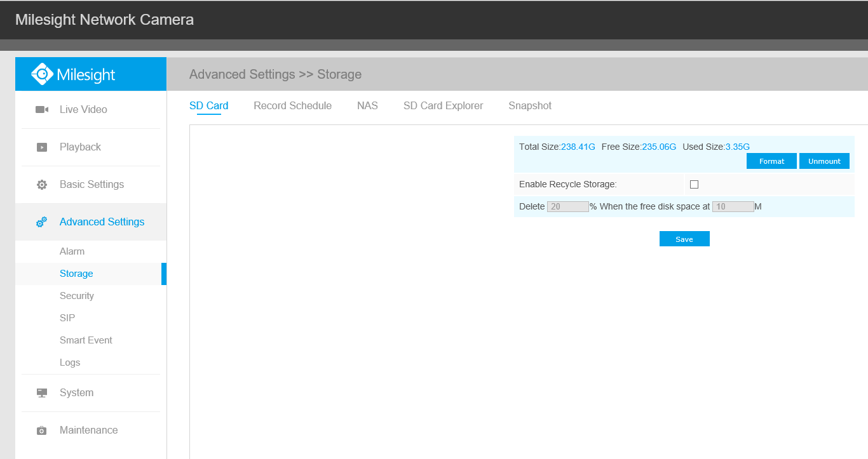Expand the System menu section
Screen dimensions: 868x459
77,393
